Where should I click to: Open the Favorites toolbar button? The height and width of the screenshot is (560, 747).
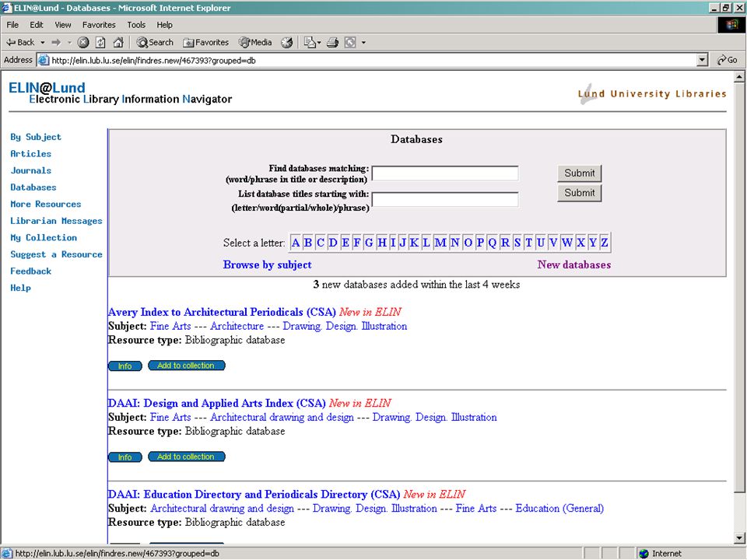tap(205, 42)
